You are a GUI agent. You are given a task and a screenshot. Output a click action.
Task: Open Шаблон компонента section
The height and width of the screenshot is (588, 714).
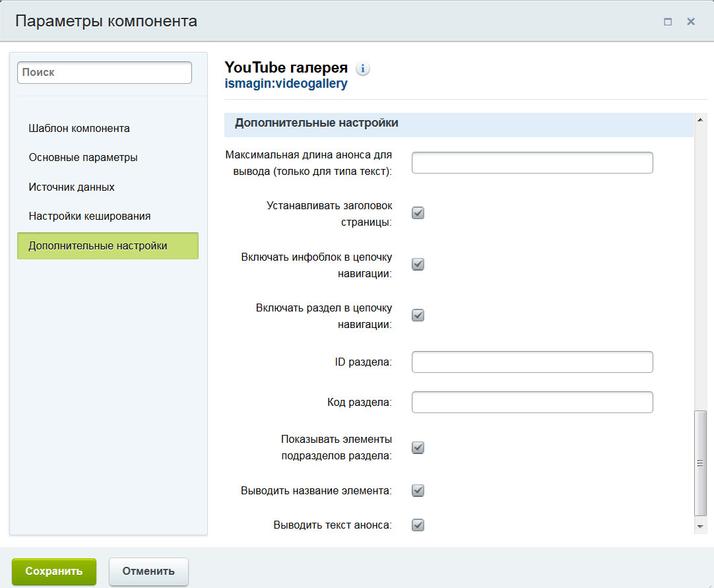tap(79, 129)
